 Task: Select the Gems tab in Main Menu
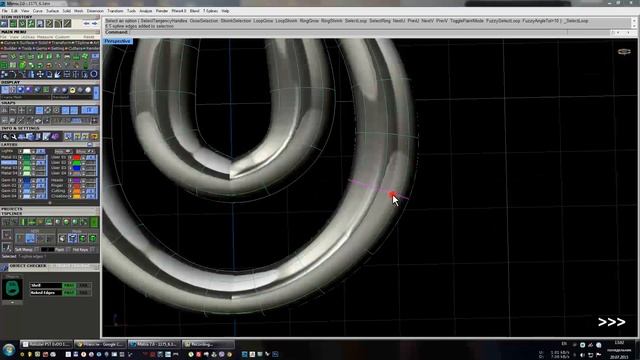pos(42,49)
